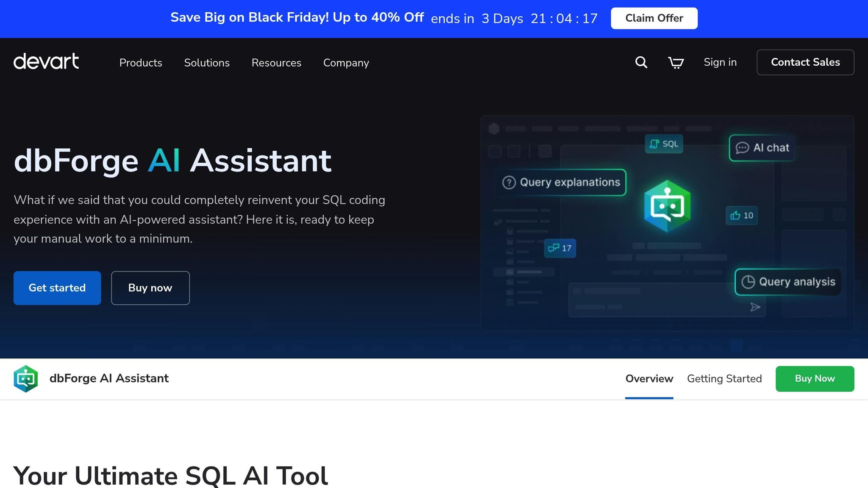The image size is (868, 488).
Task: Click the search icon in the navigation bar
Action: click(x=641, y=62)
